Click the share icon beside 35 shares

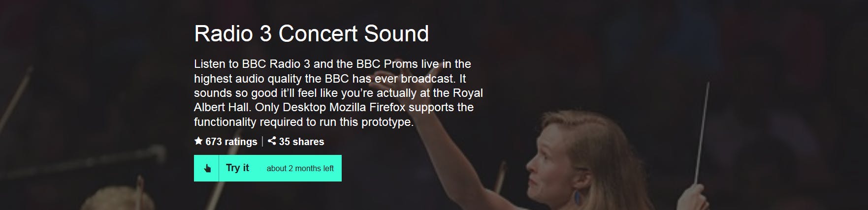point(272,142)
